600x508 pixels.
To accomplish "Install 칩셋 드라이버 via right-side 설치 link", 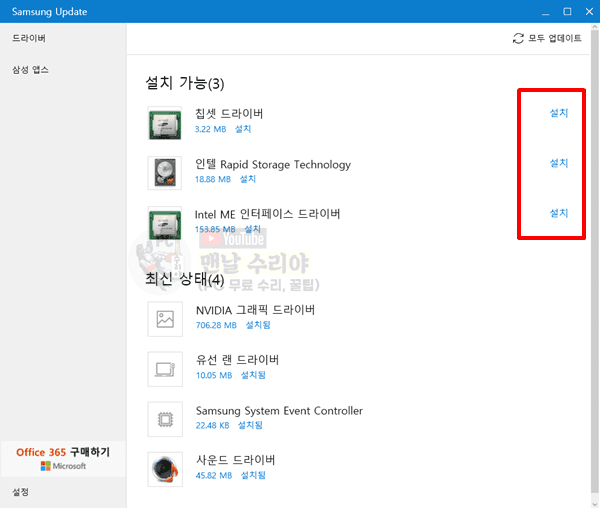I will point(559,113).
